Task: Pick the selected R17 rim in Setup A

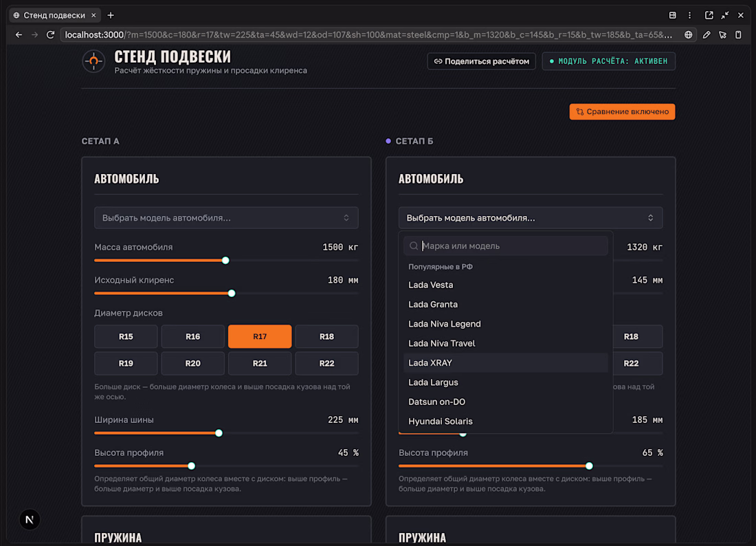Action: click(x=260, y=337)
